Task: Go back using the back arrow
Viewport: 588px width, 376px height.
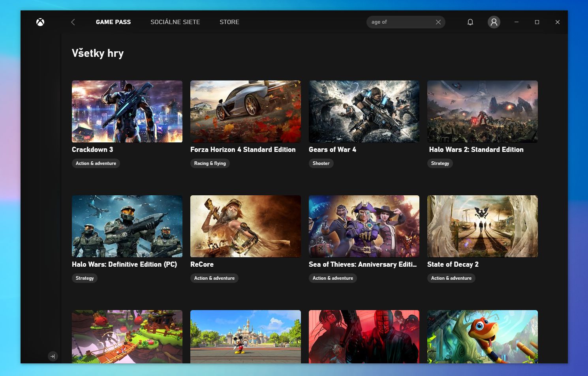Action: pyautogui.click(x=73, y=22)
